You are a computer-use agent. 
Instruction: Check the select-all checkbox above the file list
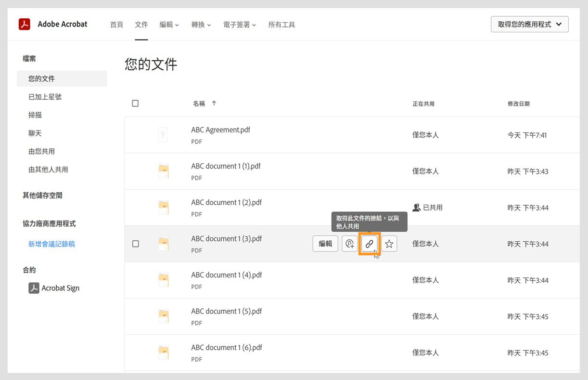click(x=135, y=103)
